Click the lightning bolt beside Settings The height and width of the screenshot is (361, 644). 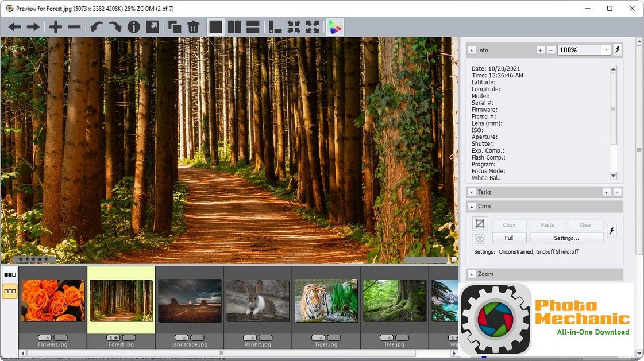pos(611,231)
